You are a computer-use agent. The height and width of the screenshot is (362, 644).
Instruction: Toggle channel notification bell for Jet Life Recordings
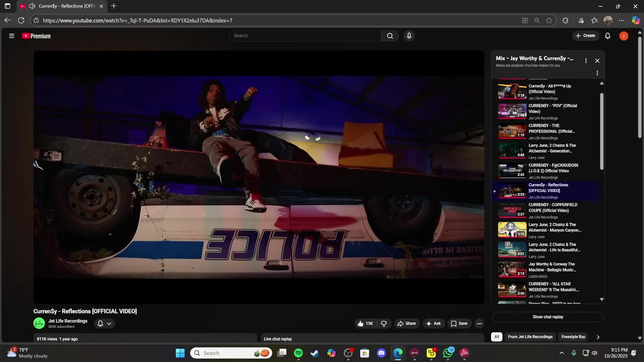pos(104,323)
